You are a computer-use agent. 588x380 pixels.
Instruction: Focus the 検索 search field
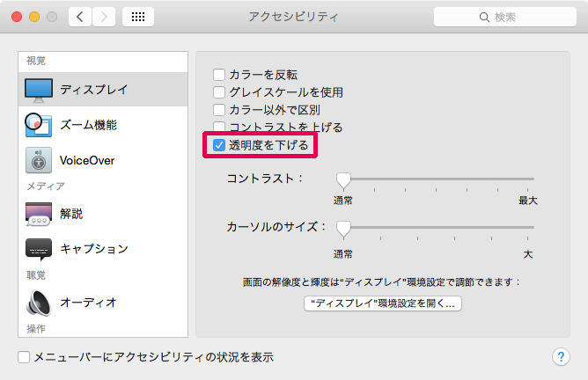click(504, 17)
